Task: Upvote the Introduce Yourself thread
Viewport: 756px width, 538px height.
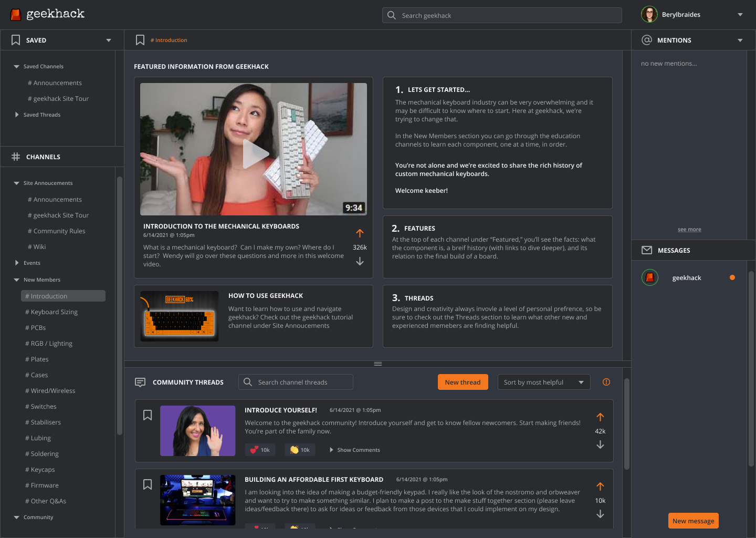Action: point(600,417)
